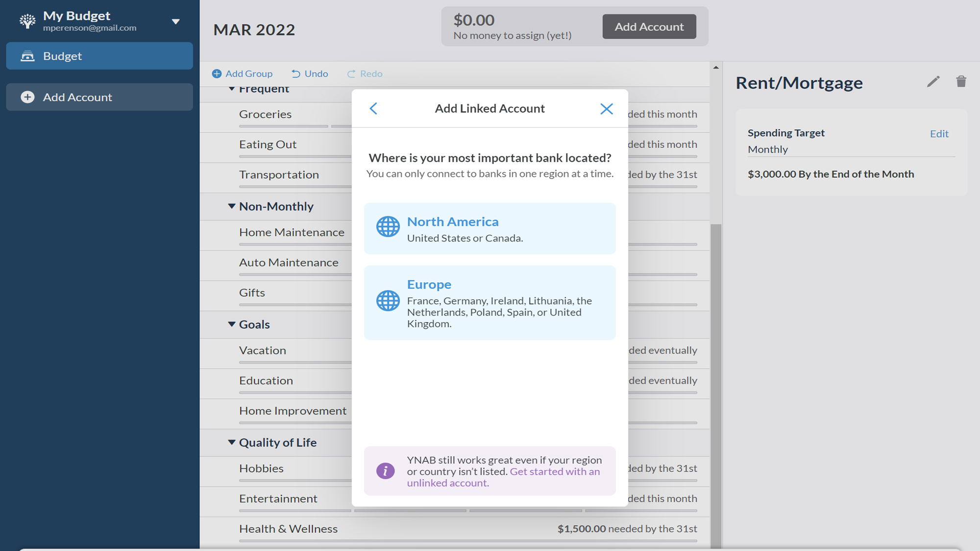
Task: Collapse the Quality of Life group
Action: (x=232, y=442)
